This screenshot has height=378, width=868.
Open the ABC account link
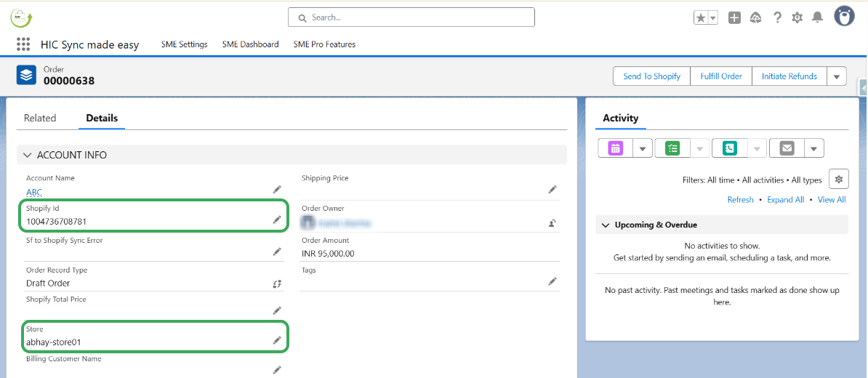[x=34, y=193]
